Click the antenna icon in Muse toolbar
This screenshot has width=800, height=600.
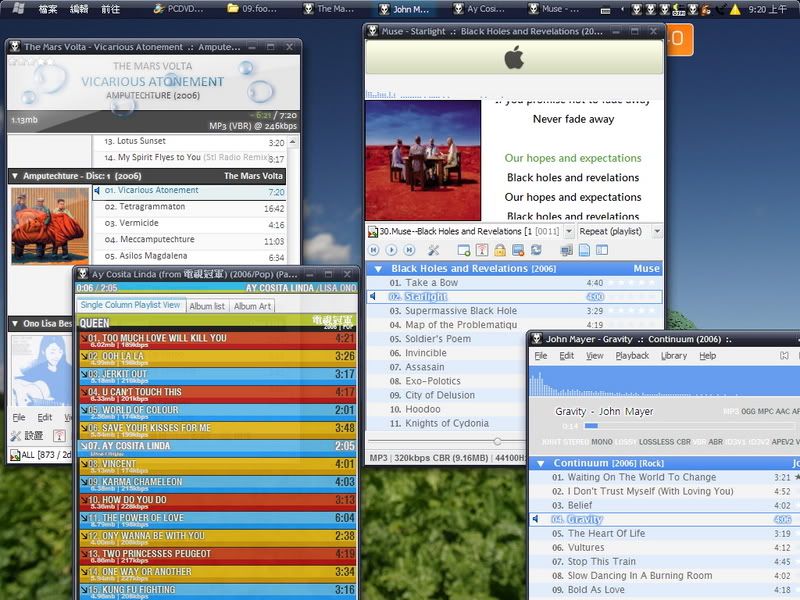pos(482,250)
